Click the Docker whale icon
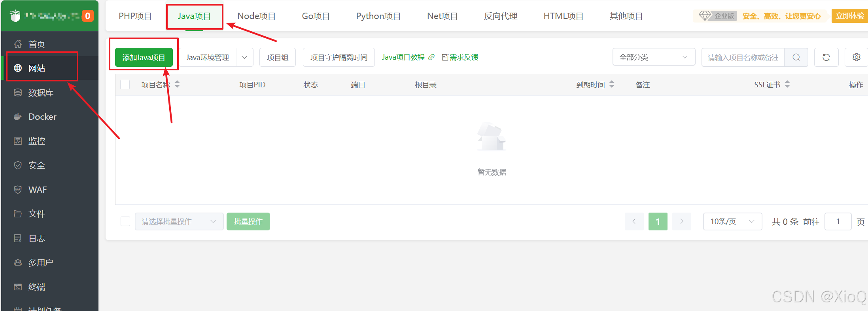This screenshot has height=311, width=868. 18,117
